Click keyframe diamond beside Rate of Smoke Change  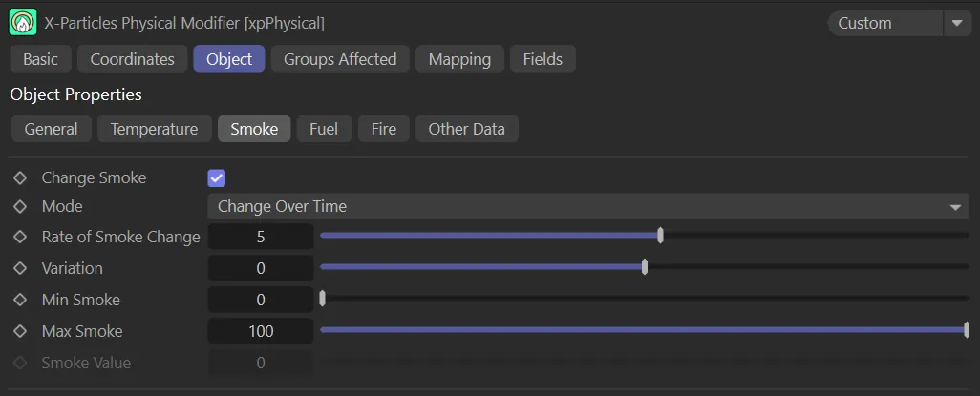19,237
